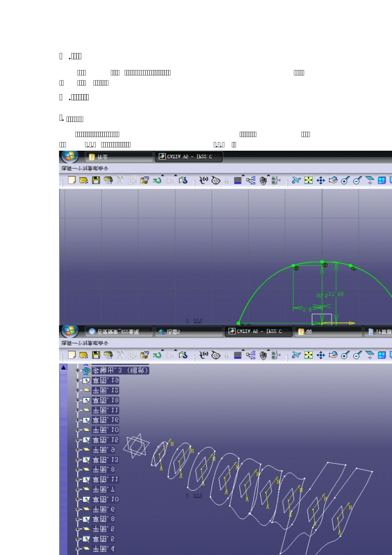Expand top multi-section node in specification tree
The image size is (392, 555).
[78, 370]
